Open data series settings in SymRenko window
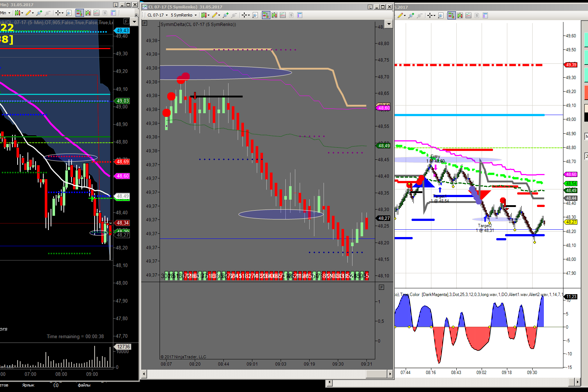The height and width of the screenshot is (392, 588). pos(274,15)
